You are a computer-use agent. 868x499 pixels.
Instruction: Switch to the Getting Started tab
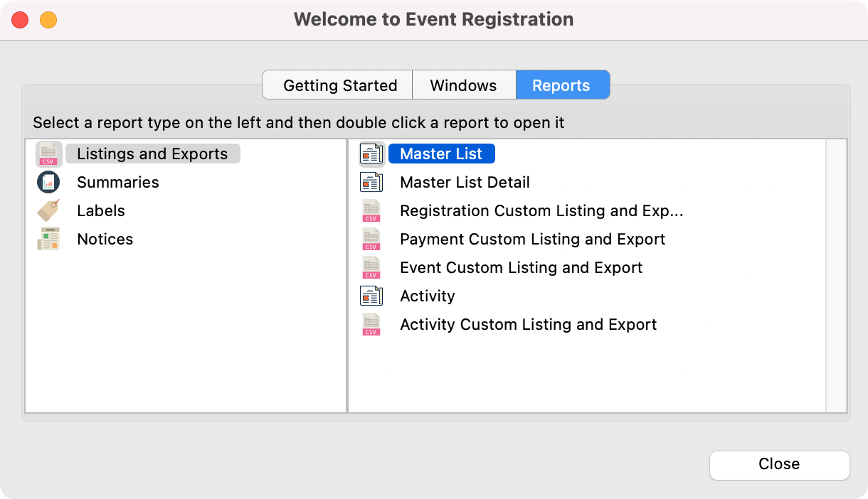(339, 85)
